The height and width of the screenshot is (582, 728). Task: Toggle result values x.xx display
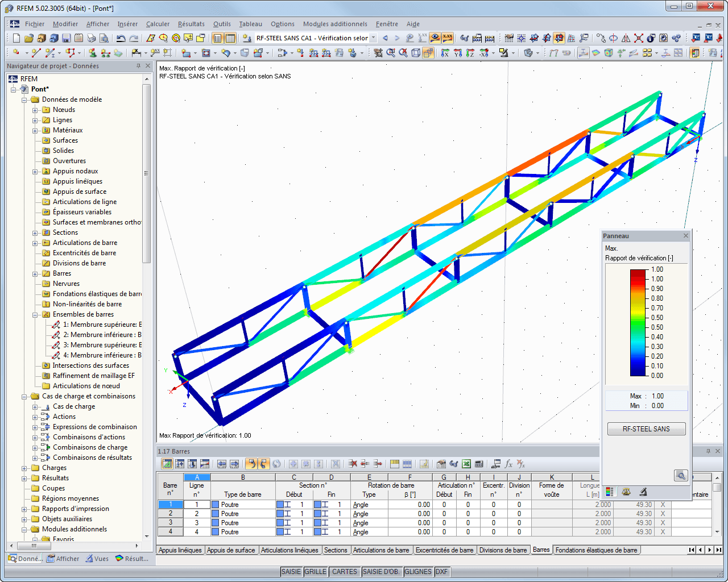click(448, 38)
